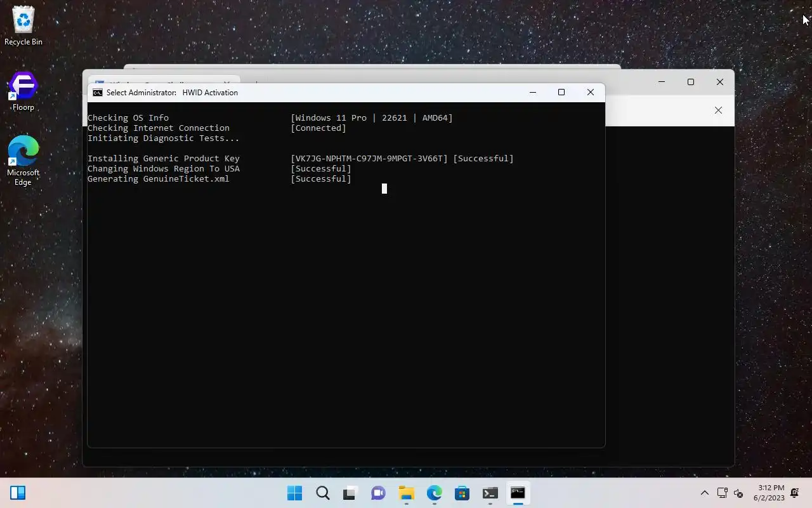Image resolution: width=812 pixels, height=508 pixels.
Task: Open the muted volume tray icon
Action: pos(738,493)
